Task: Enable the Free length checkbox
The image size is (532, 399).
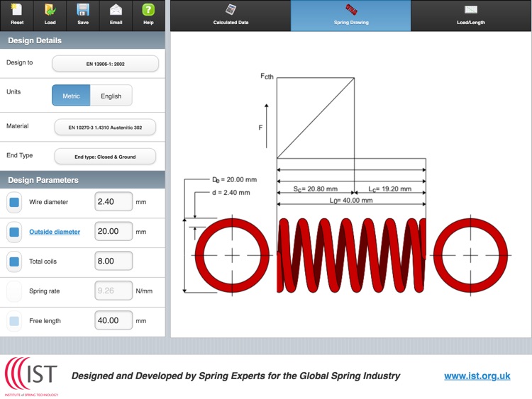Action: 14,321
